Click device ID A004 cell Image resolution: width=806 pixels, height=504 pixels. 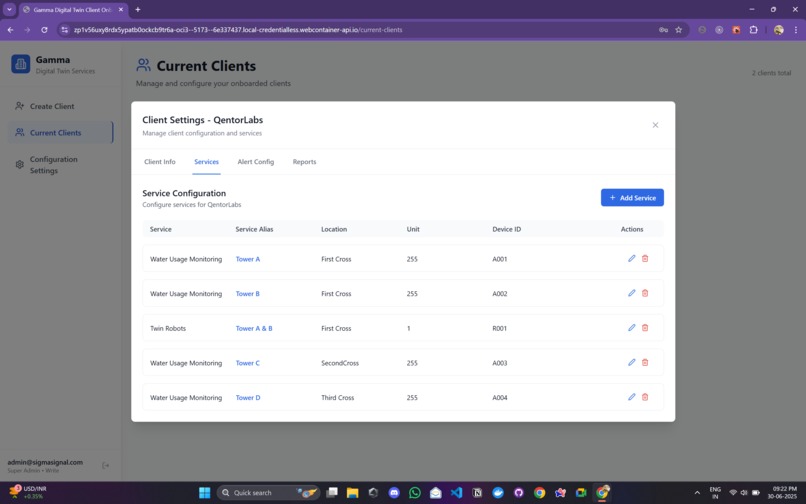500,398
